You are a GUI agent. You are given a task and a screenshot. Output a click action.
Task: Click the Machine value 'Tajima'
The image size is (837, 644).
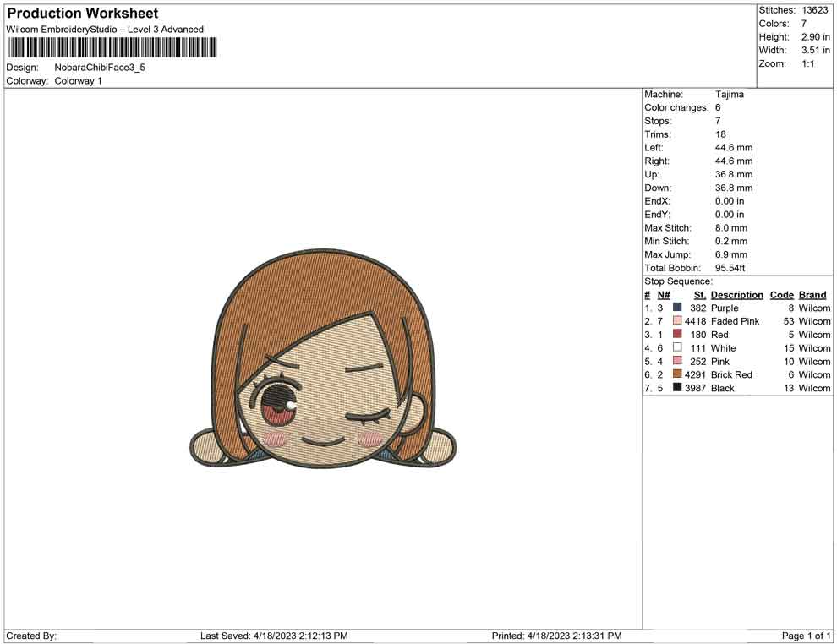pos(729,95)
